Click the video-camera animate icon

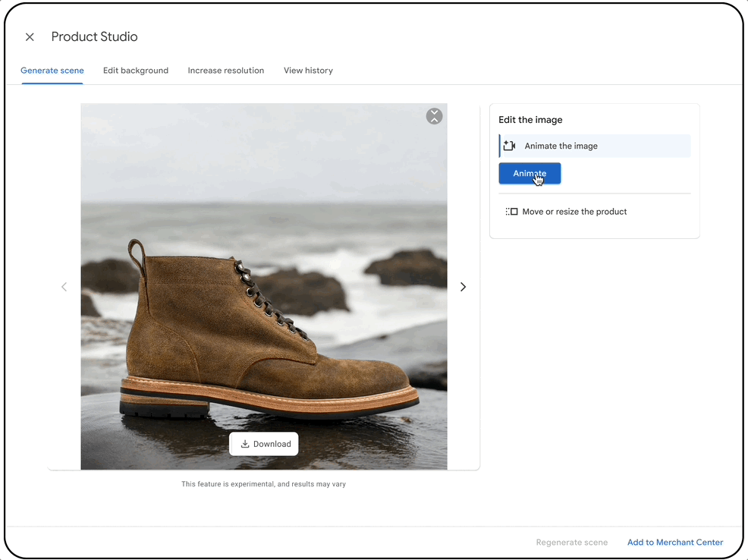click(x=509, y=145)
